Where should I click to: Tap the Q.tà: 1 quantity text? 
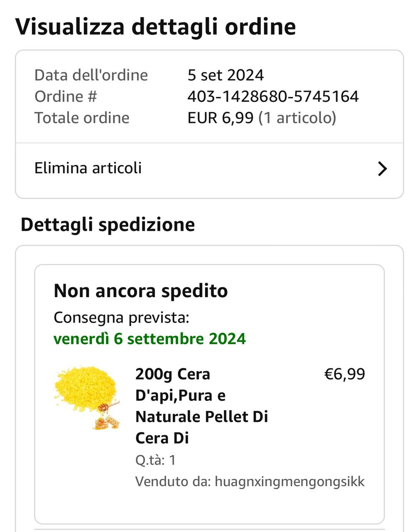pyautogui.click(x=156, y=460)
